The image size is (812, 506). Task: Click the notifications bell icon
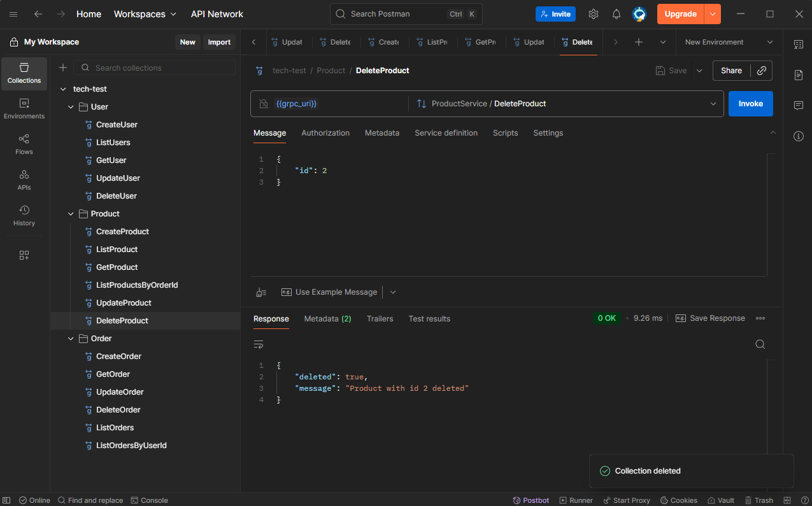[616, 14]
